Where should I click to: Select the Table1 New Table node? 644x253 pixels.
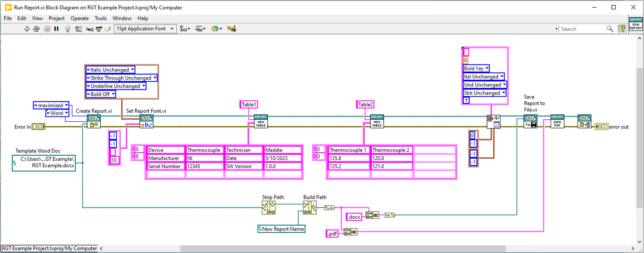point(261,121)
